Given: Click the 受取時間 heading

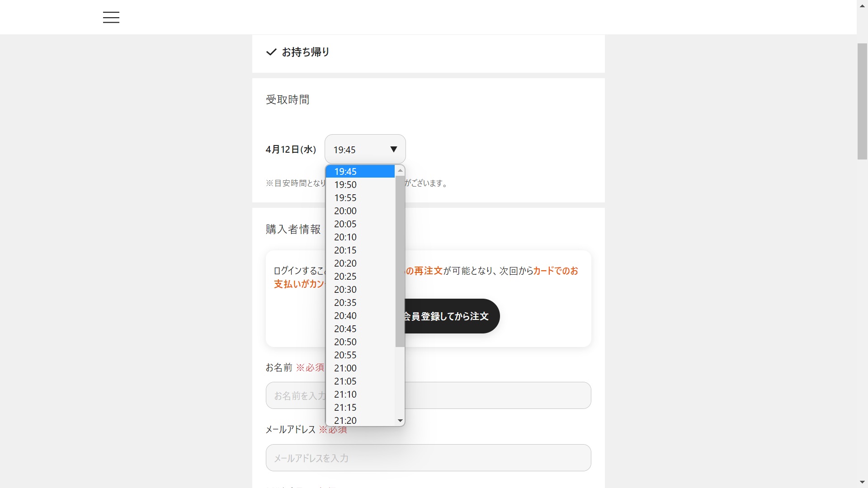Looking at the screenshot, I should [288, 99].
